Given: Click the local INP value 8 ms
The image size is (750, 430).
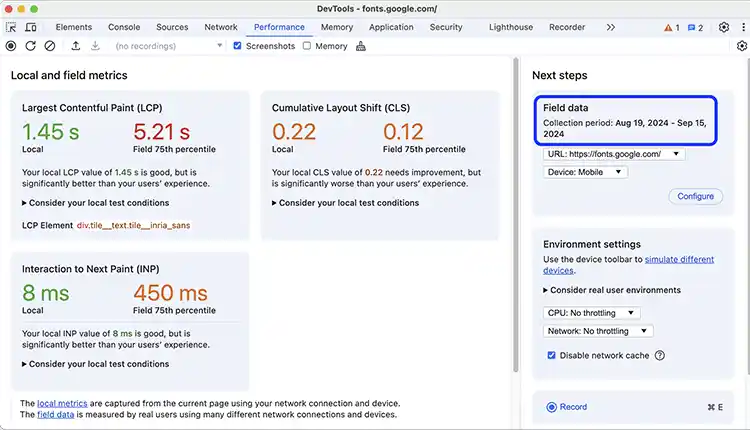Looking at the screenshot, I should [46, 293].
